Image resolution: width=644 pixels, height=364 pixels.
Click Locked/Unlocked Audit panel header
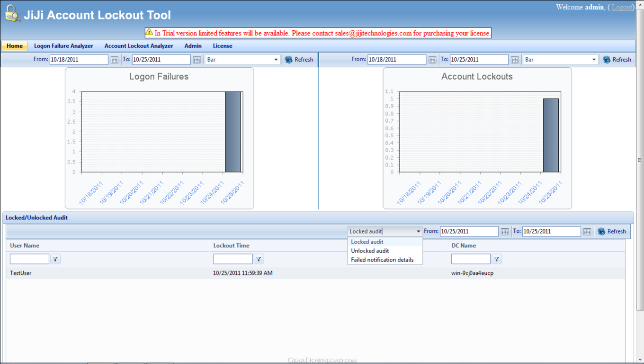(x=318, y=218)
